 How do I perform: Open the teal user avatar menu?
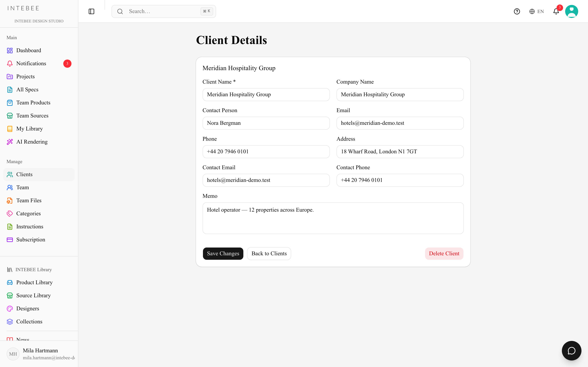571,11
